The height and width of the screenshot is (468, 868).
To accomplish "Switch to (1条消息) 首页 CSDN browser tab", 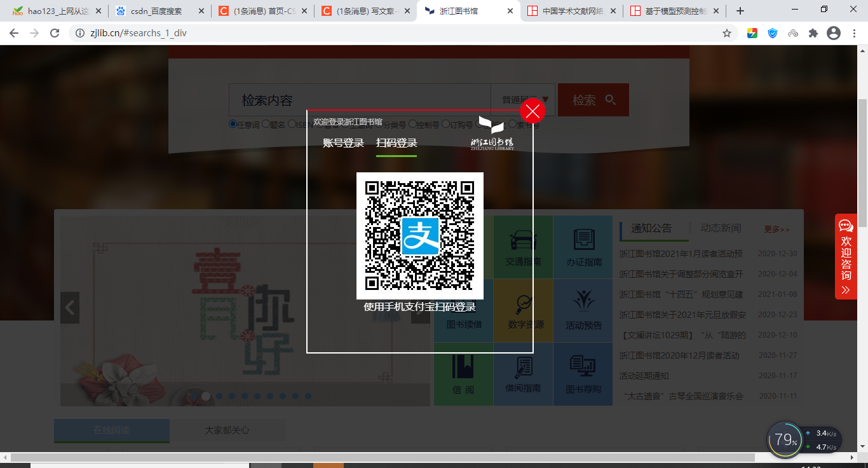I will pos(262,11).
